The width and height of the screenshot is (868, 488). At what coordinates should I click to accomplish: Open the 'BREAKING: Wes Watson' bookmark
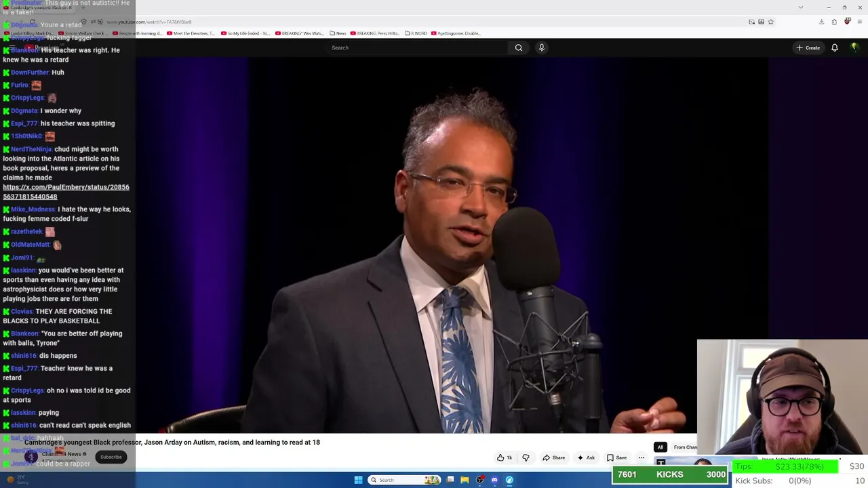(299, 33)
